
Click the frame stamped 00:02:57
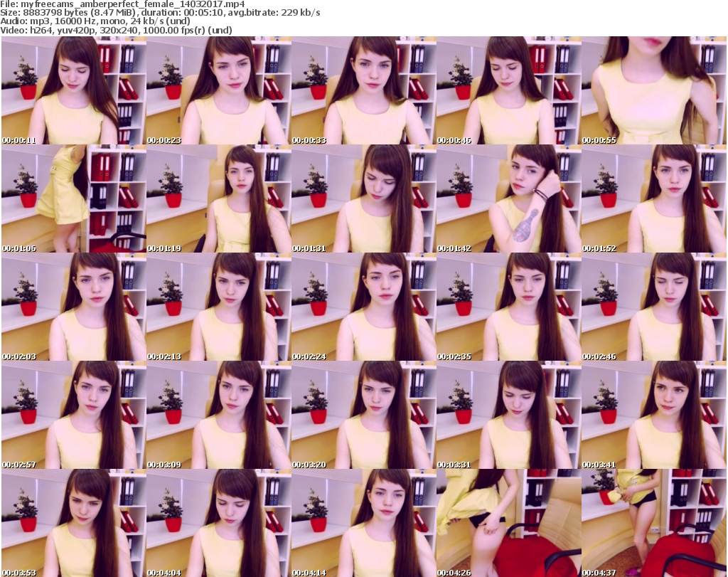click(74, 415)
